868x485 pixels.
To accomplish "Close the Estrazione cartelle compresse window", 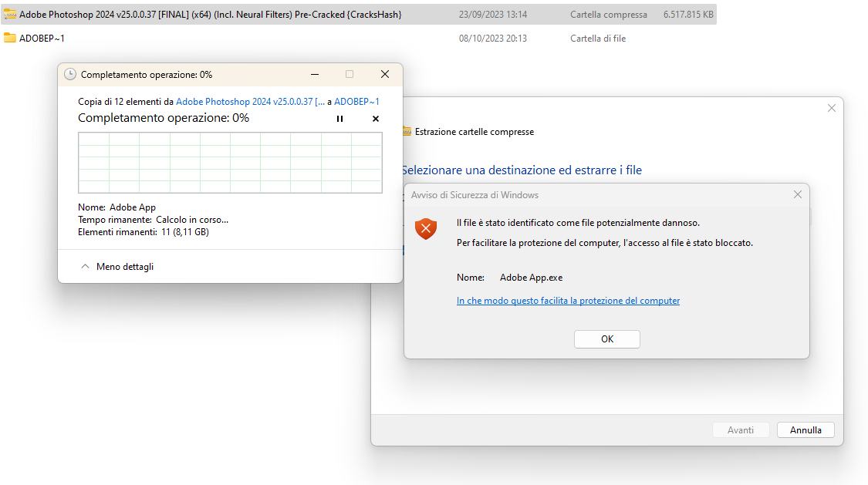I will 832,109.
